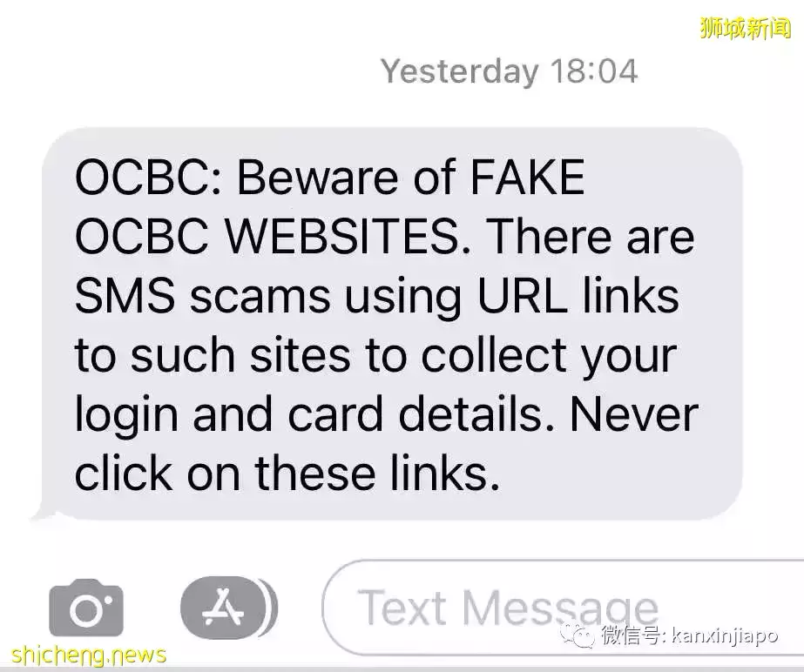The height and width of the screenshot is (672, 804).
Task: Open the shicheng.news watermark link
Action: click(88, 655)
